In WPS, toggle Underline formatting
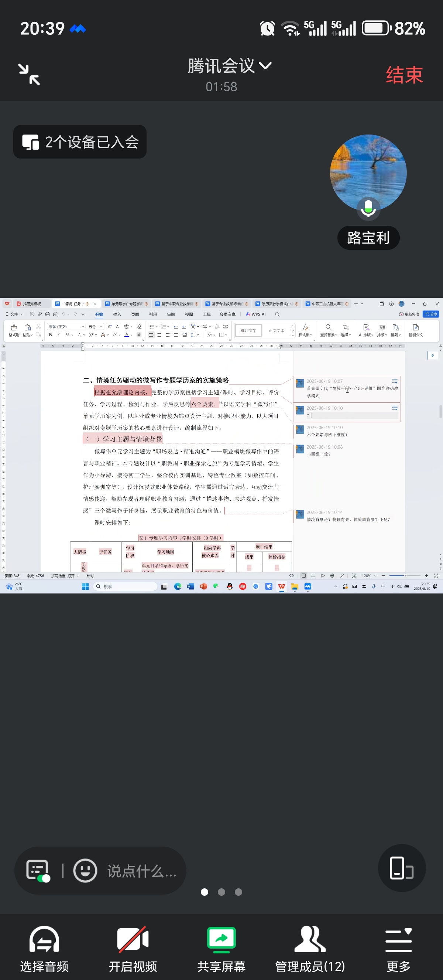Image resolution: width=443 pixels, height=980 pixels. [68, 335]
